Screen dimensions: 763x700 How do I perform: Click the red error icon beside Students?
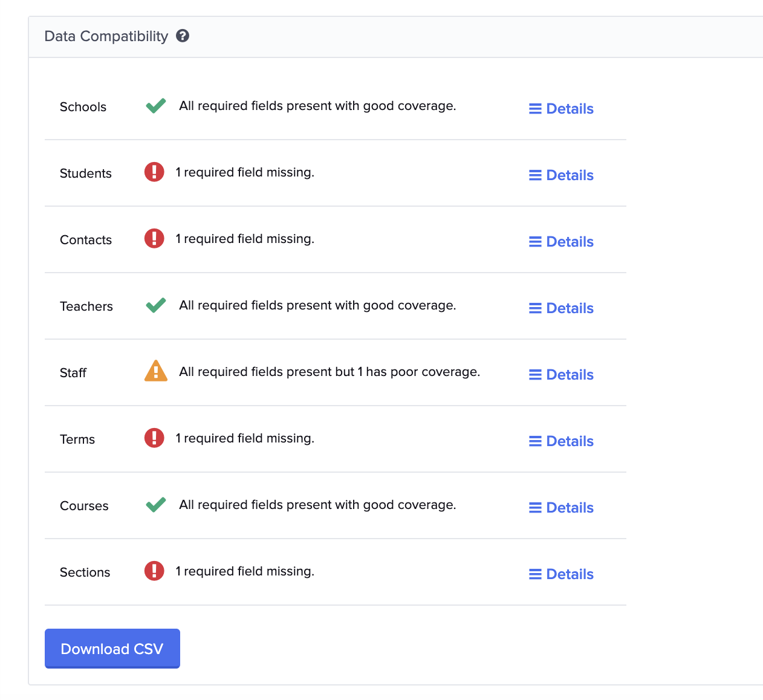coord(154,172)
